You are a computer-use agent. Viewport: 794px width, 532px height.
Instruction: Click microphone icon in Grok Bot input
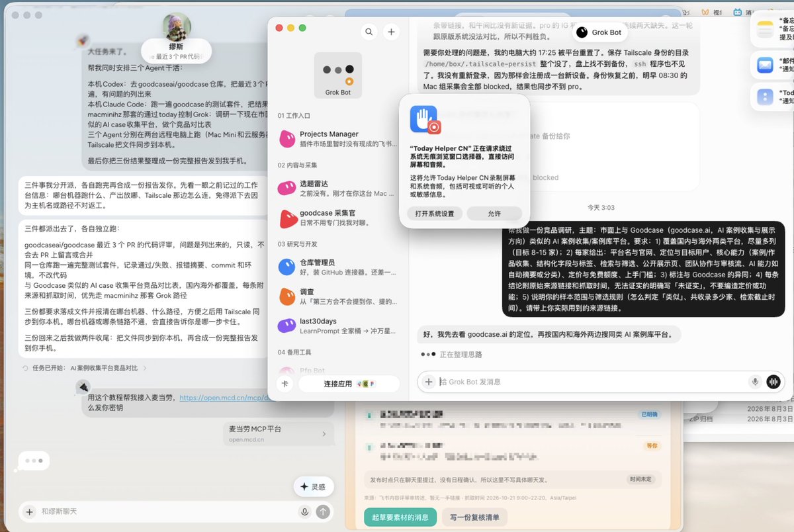click(754, 382)
